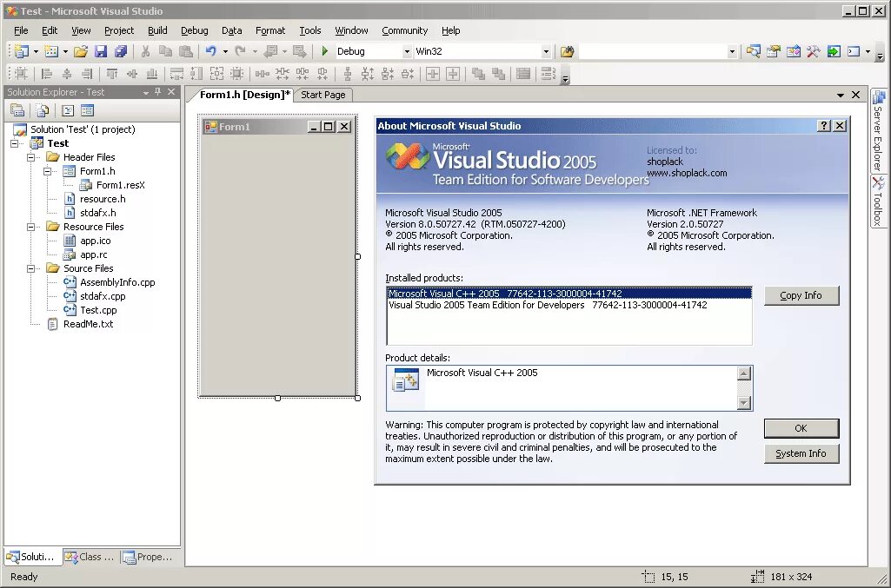Select Visual Studio 2005 Team Edition product row

569,306
